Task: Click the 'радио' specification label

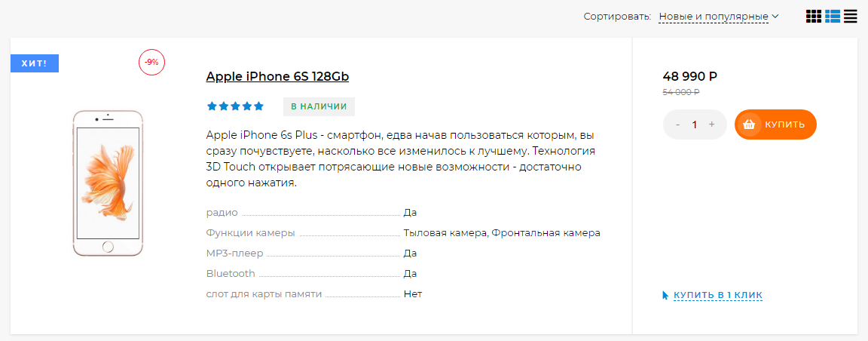Action: [222, 213]
